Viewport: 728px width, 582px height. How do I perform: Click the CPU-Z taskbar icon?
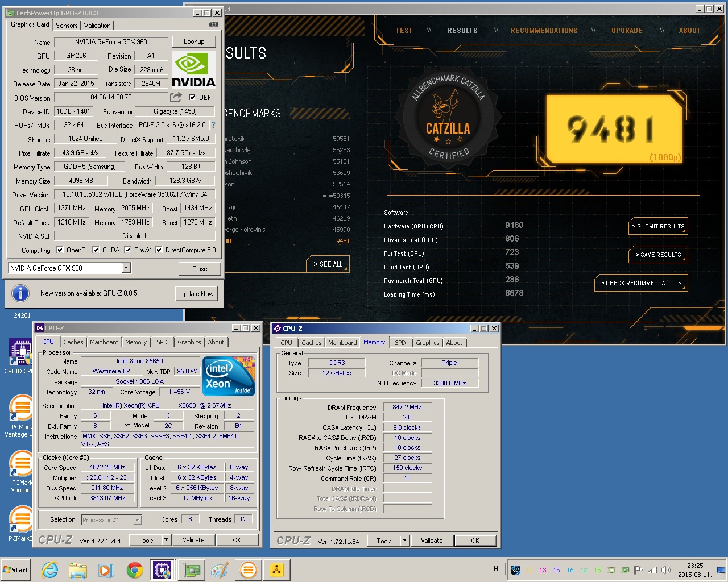coord(162,569)
